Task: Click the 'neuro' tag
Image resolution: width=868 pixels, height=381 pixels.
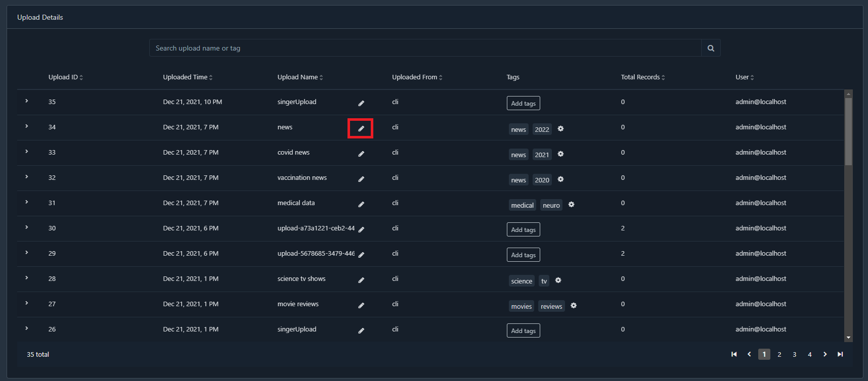Action: [551, 205]
